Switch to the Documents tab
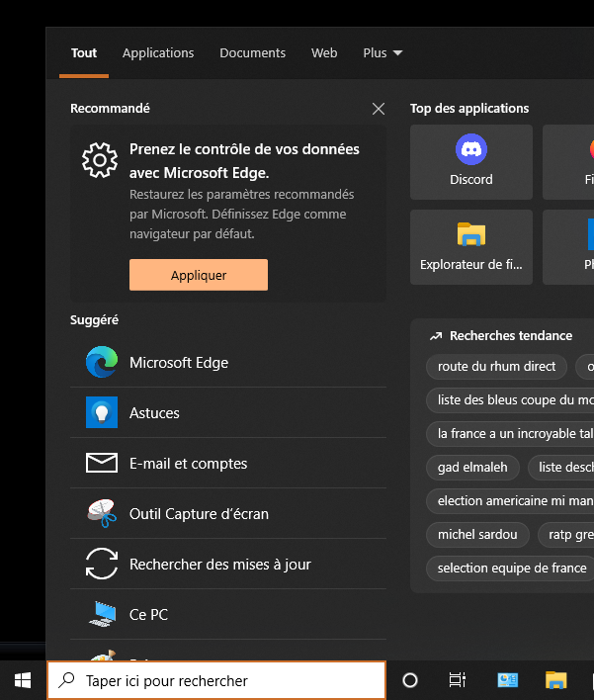The height and width of the screenshot is (700, 594). tap(252, 53)
